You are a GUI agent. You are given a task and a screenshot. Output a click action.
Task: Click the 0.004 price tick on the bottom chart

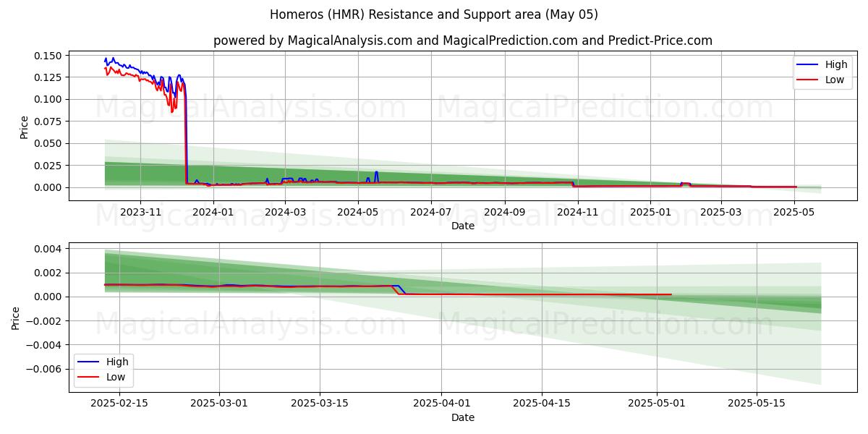tap(48, 249)
